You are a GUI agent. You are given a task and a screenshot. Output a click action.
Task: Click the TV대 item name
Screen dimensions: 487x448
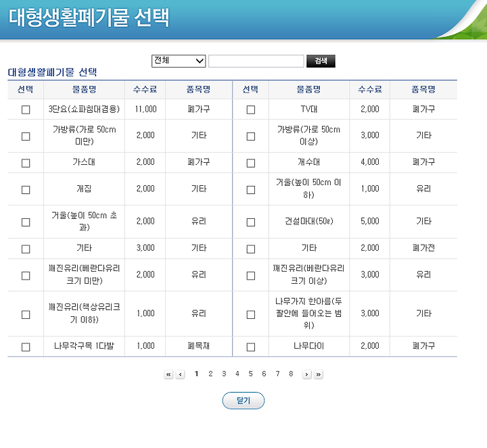(308, 109)
